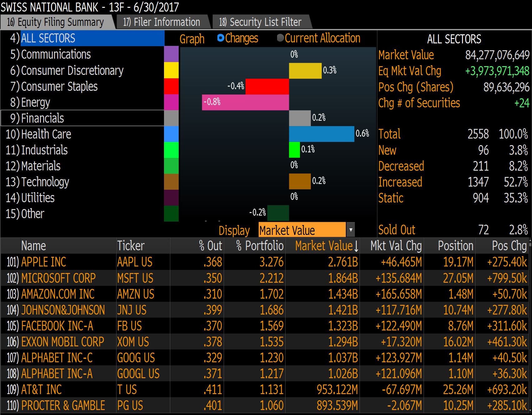The image size is (532, 415).
Task: Click the Pos Chg column header
Action: tap(509, 246)
